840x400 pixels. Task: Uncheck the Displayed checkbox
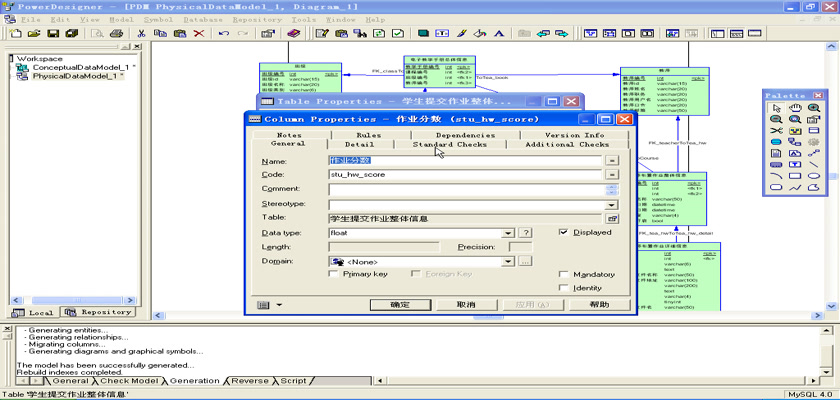pyautogui.click(x=564, y=232)
